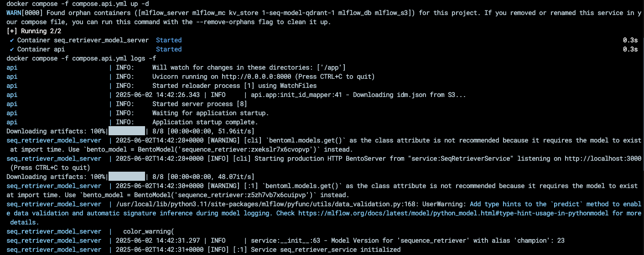Click the Started status for Container api
Image resolution: width=644 pixels, height=255 pixels.
coord(169,49)
